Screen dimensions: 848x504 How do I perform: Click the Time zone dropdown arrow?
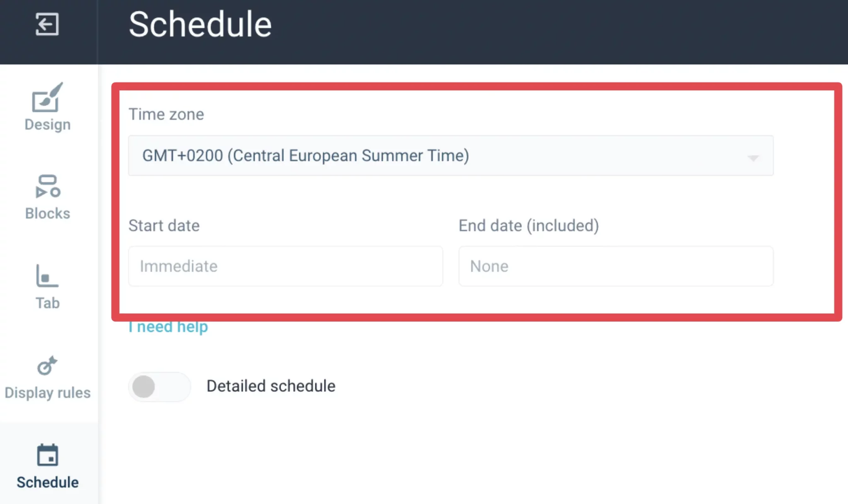click(753, 158)
